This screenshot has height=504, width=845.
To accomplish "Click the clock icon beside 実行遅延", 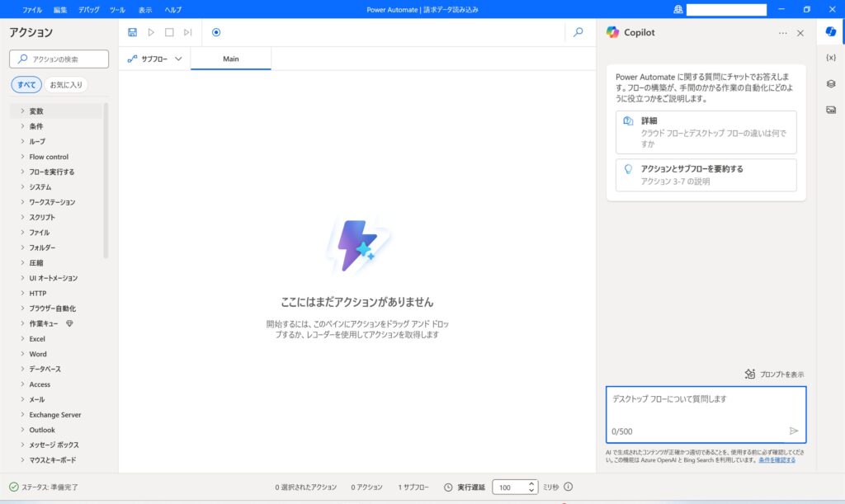I will pos(448,488).
